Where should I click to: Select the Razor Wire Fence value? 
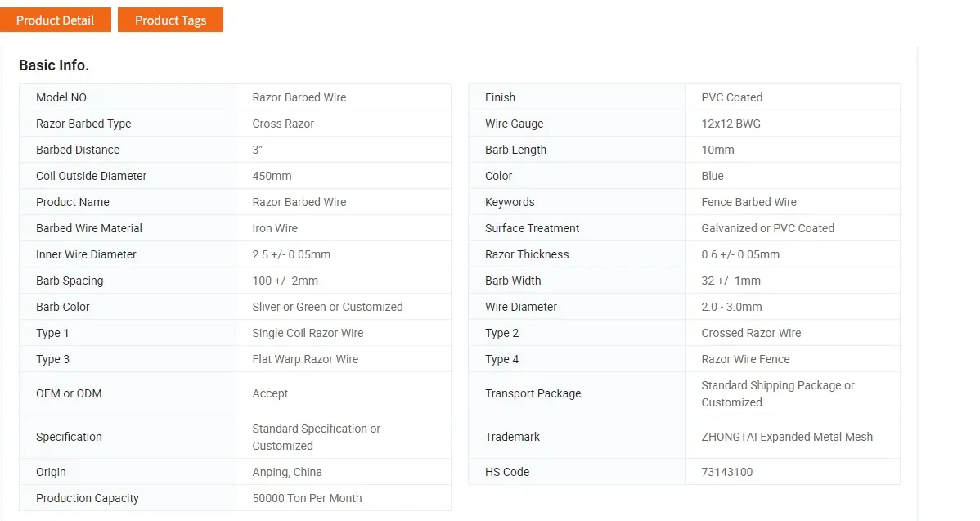[745, 359]
